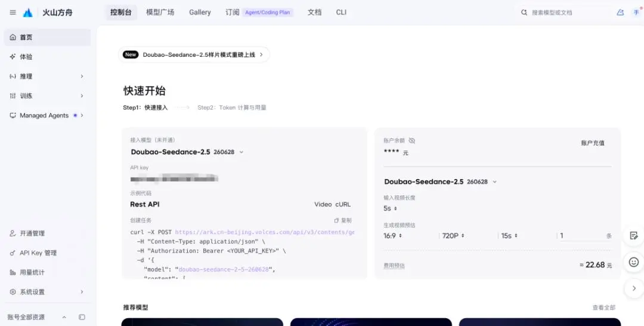Click Agent/Coding Plan badge
Image resolution: width=644 pixels, height=326 pixels.
coord(267,13)
